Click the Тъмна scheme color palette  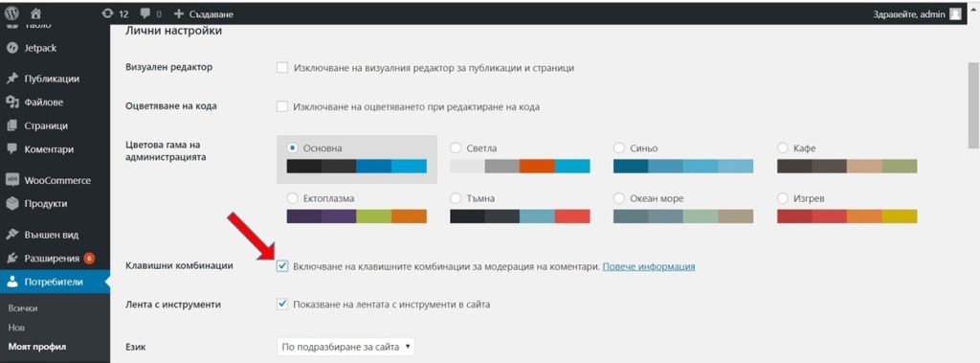click(x=520, y=216)
